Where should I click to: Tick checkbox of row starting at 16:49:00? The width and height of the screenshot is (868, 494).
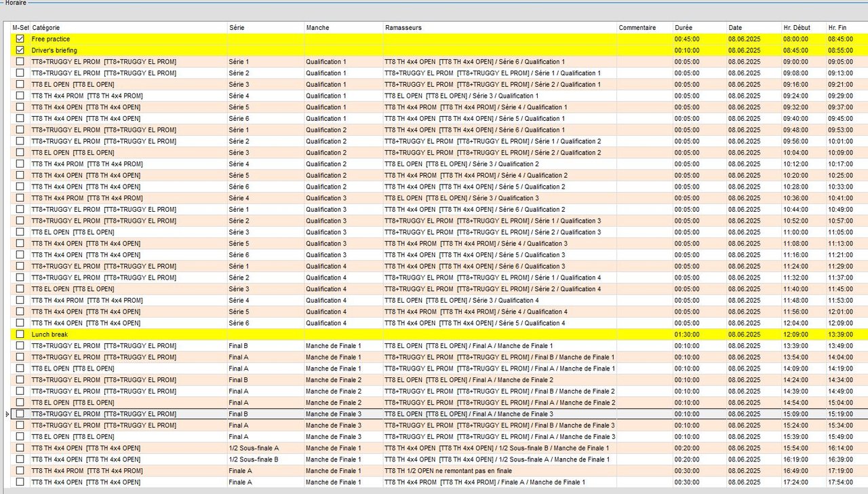(x=20, y=470)
